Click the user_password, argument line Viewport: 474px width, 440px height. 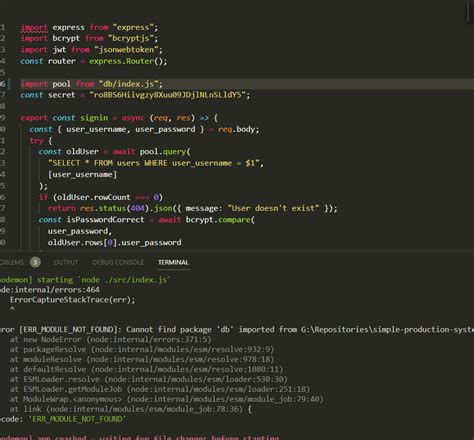coord(80,231)
